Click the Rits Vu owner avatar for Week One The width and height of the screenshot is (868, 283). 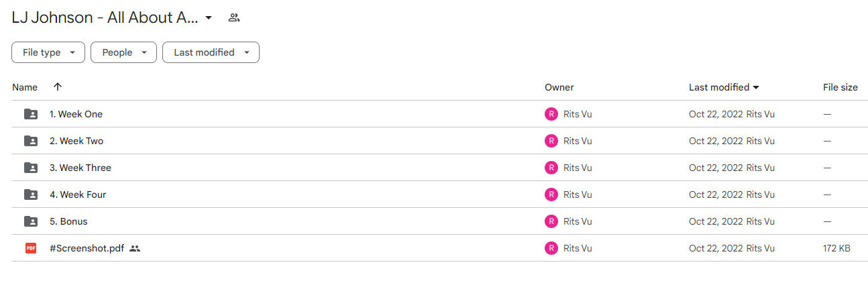click(551, 114)
